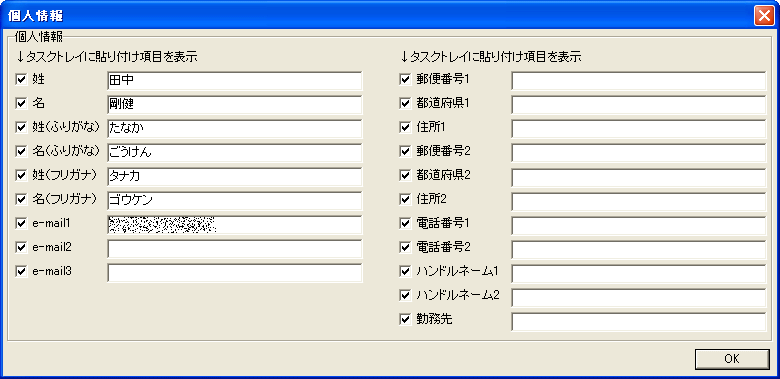Toggle the 名 checkbox
The image size is (780, 379).
21,103
